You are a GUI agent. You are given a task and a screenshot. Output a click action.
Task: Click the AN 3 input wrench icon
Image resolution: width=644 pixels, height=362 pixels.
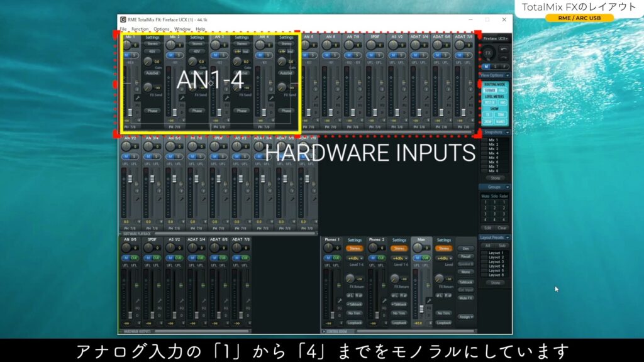pyautogui.click(x=226, y=98)
